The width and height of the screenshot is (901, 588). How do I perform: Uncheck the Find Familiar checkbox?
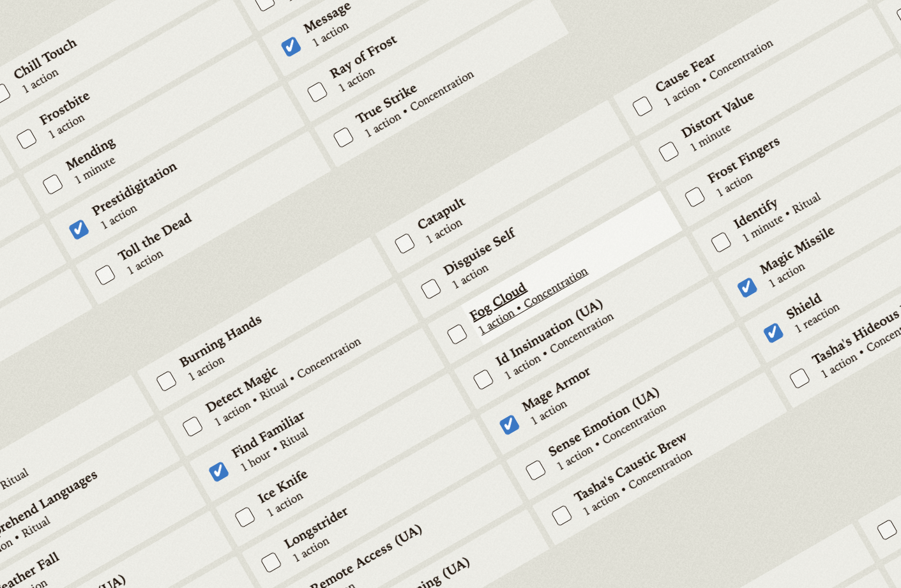click(x=218, y=471)
